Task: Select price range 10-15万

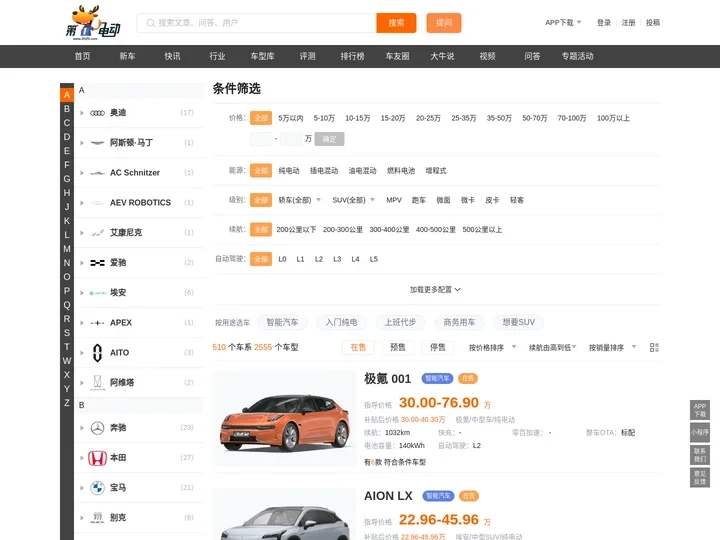Action: [358, 118]
